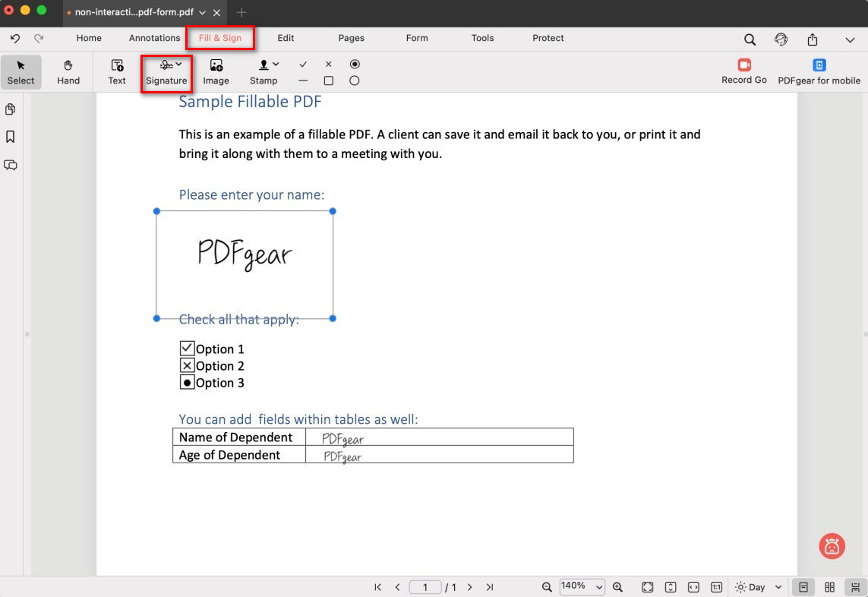Switch to the Annotations tab
Screen dimensions: 868x597
[x=154, y=38]
